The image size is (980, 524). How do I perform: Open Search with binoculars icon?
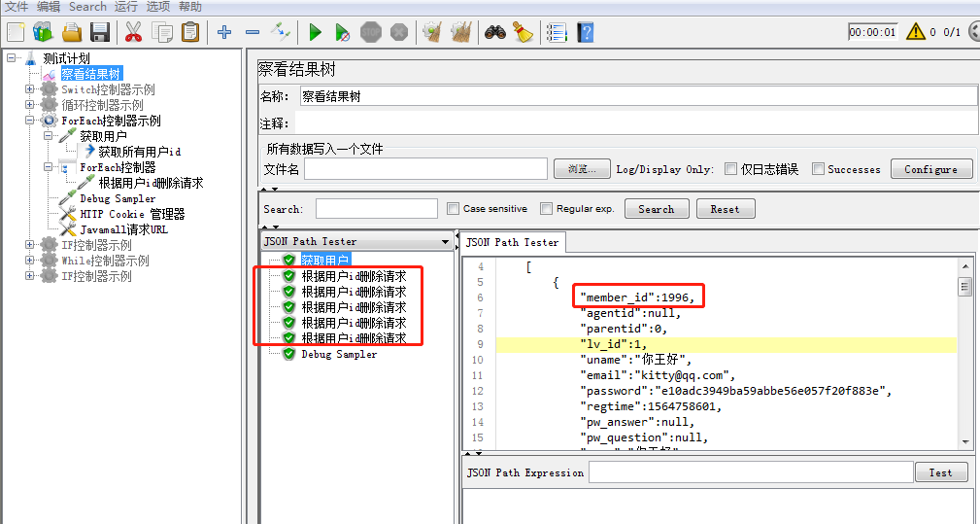click(495, 32)
